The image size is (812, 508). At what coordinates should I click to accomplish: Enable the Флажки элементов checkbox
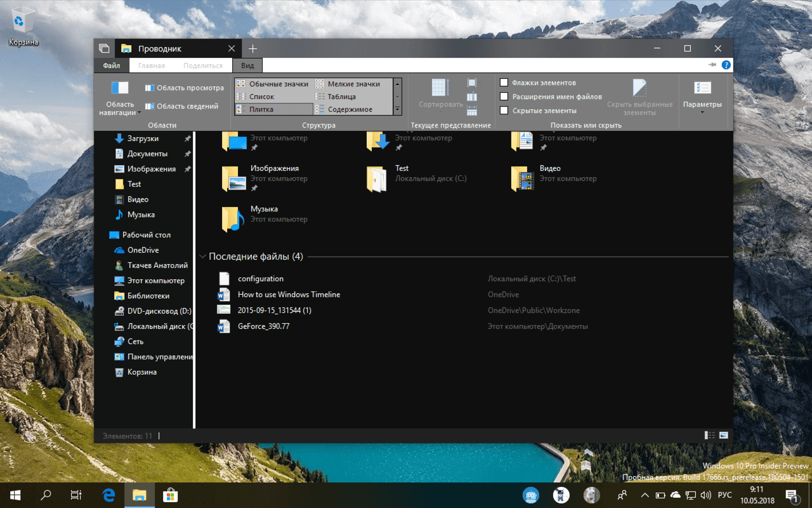tap(504, 82)
